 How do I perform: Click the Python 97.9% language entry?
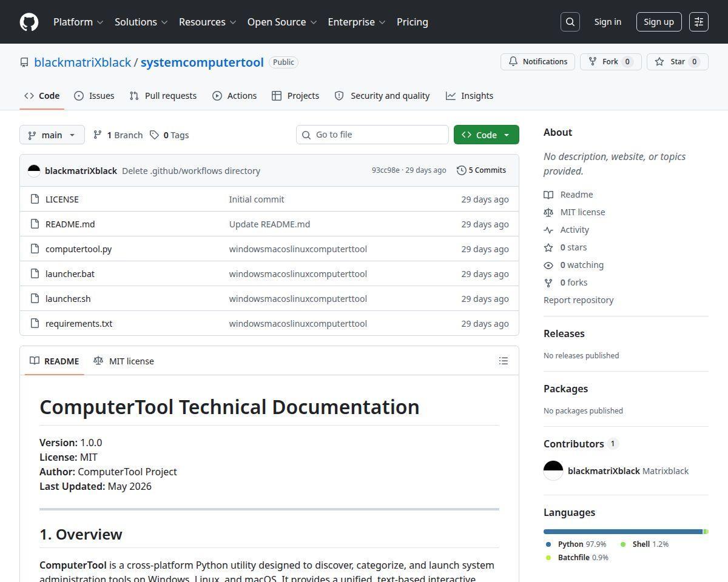tap(576, 544)
